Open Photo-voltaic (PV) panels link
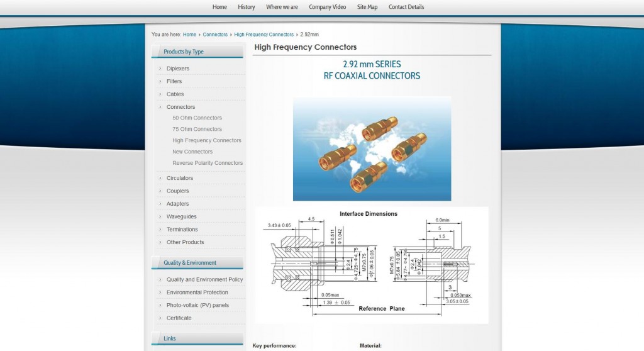The height and width of the screenshot is (351, 644). click(197, 305)
